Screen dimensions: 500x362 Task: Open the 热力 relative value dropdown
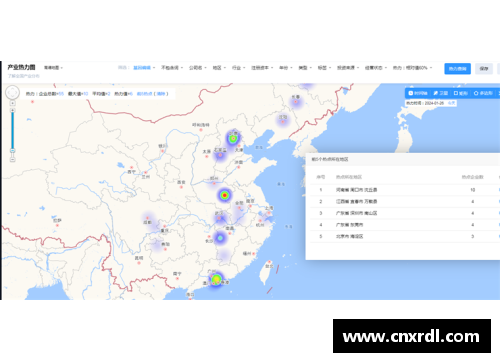point(412,68)
